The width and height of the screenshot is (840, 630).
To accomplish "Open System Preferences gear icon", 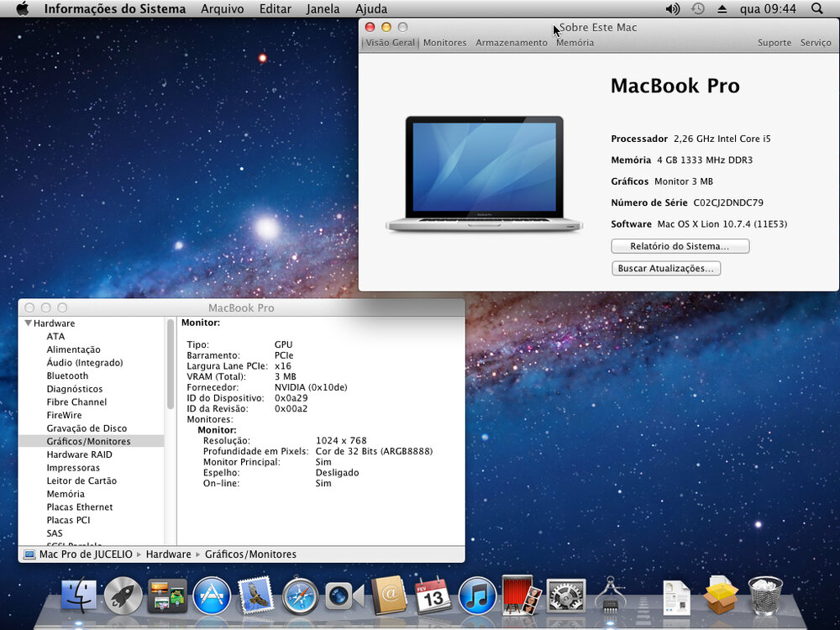I will (566, 596).
